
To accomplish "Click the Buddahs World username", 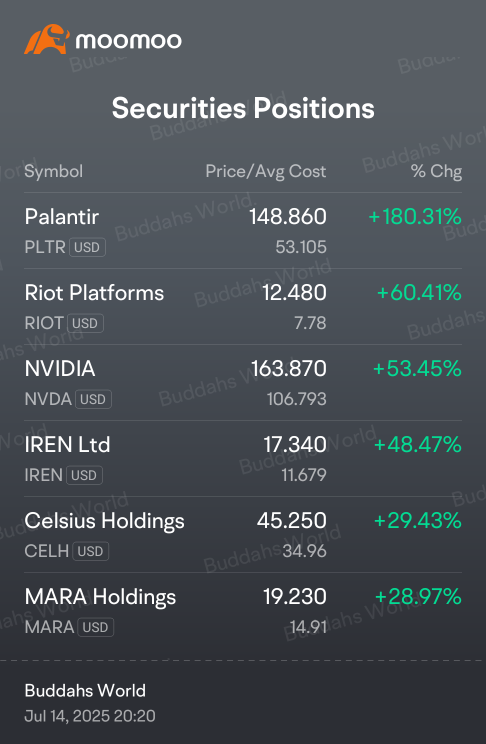I will point(85,690).
